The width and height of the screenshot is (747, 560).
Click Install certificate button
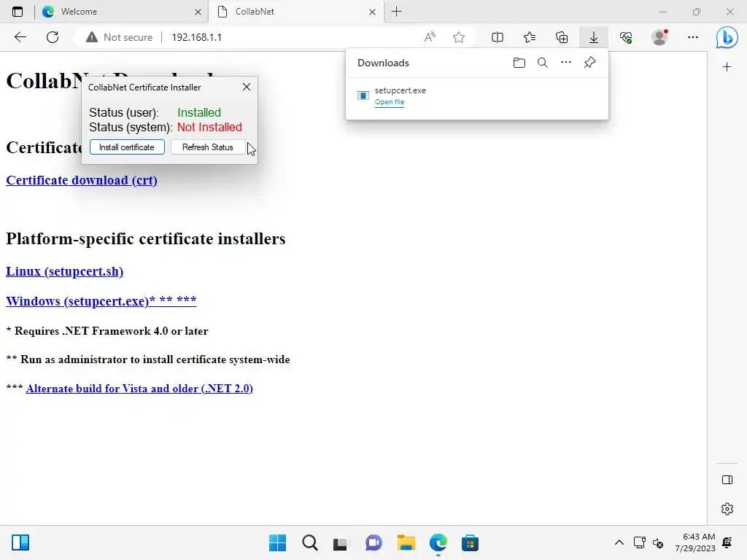coord(127,147)
